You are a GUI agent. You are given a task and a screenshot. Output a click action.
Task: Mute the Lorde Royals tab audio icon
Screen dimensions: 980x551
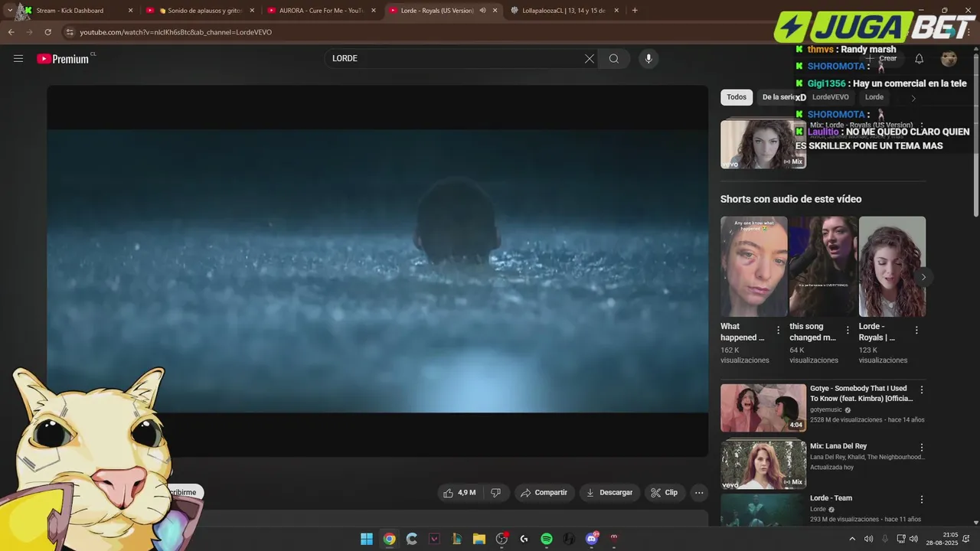click(x=482, y=11)
